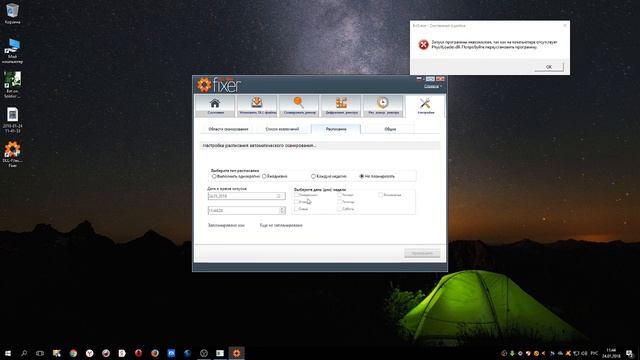
Task: Click the Apply button in Fixer
Action: click(422, 253)
